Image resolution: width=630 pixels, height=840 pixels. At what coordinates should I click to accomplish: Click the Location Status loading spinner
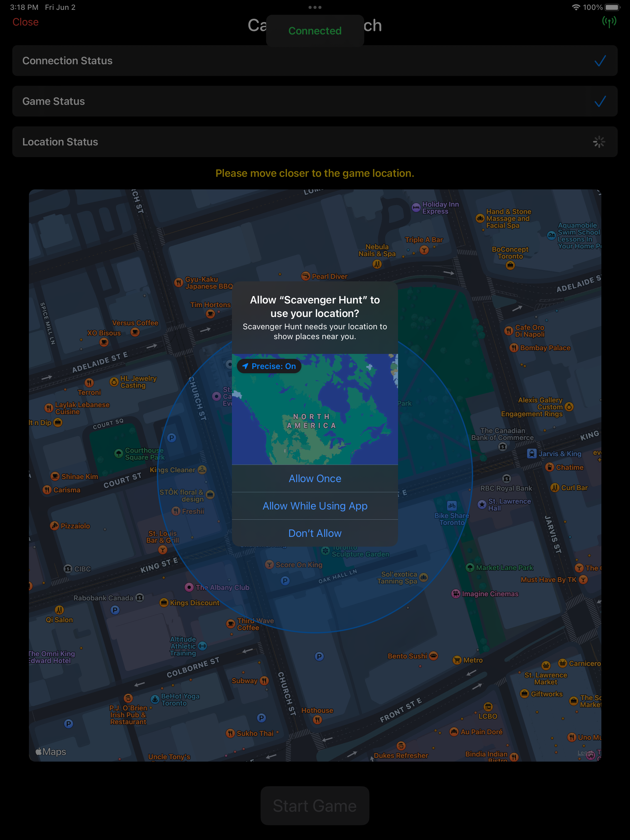click(599, 142)
